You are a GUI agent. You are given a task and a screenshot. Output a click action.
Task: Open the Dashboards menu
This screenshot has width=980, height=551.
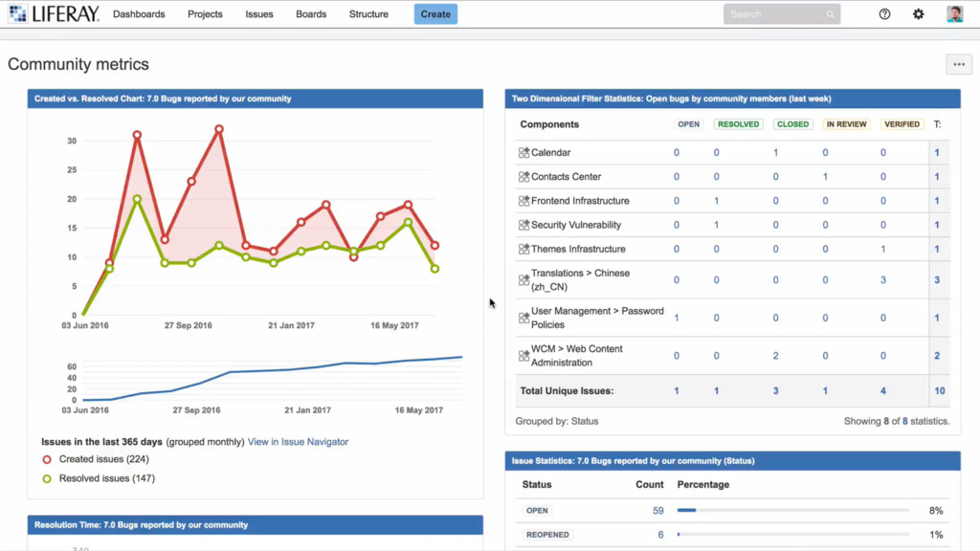click(139, 14)
